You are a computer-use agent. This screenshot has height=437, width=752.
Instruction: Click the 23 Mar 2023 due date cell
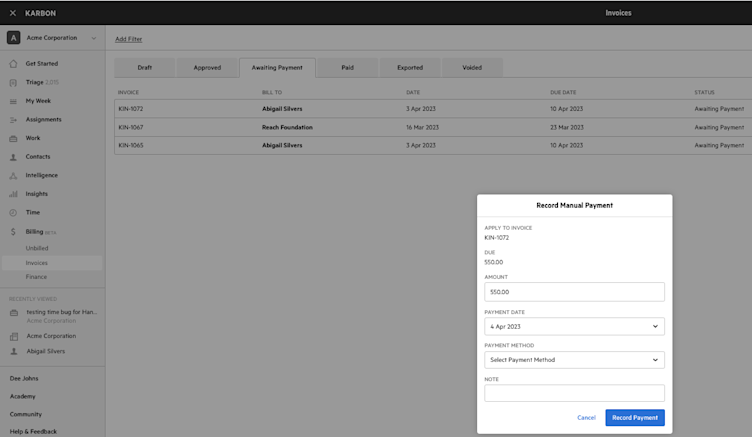pos(567,127)
